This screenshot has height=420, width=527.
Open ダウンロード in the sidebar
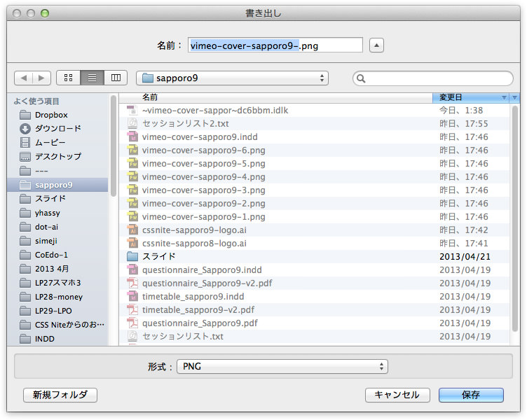click(57, 129)
